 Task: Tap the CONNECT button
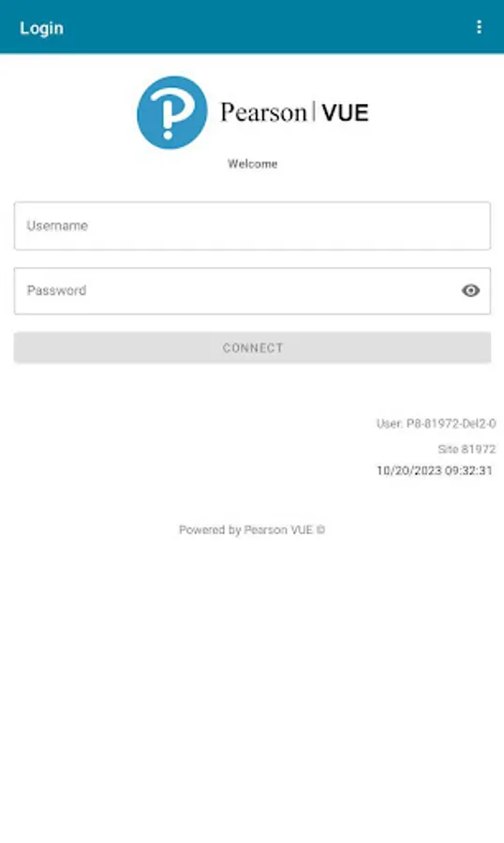(x=252, y=348)
